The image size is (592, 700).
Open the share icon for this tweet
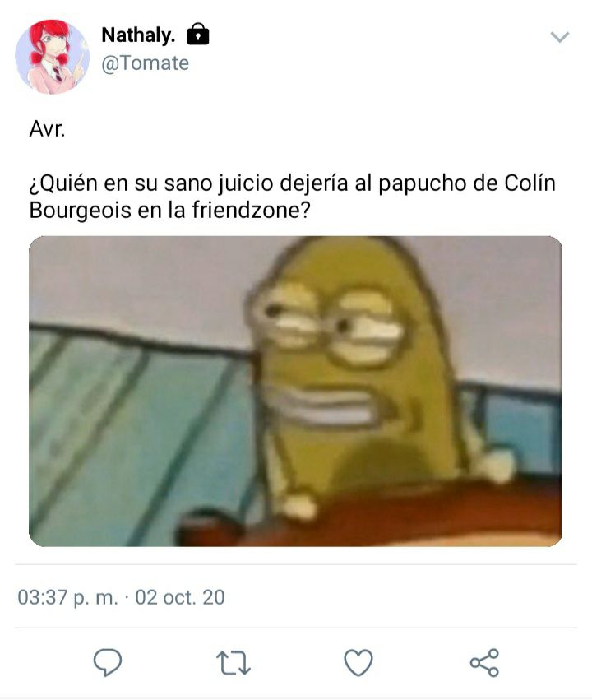coord(484,662)
